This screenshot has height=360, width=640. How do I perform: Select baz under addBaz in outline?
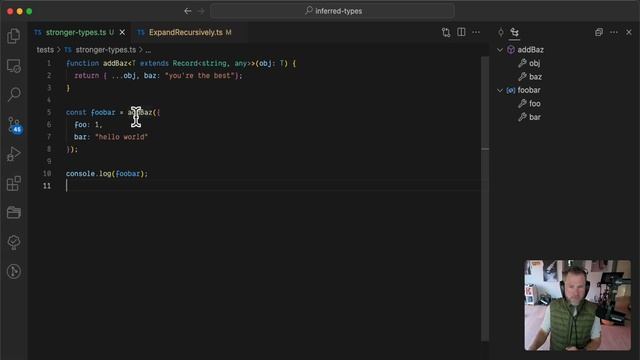coord(535,77)
